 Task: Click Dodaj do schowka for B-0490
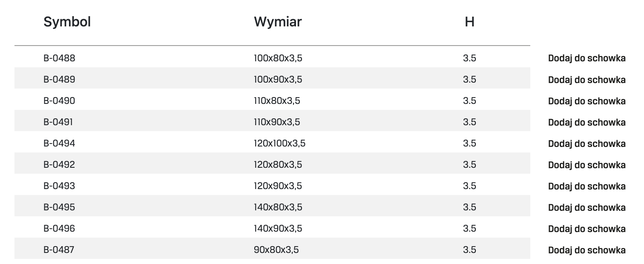pyautogui.click(x=586, y=101)
